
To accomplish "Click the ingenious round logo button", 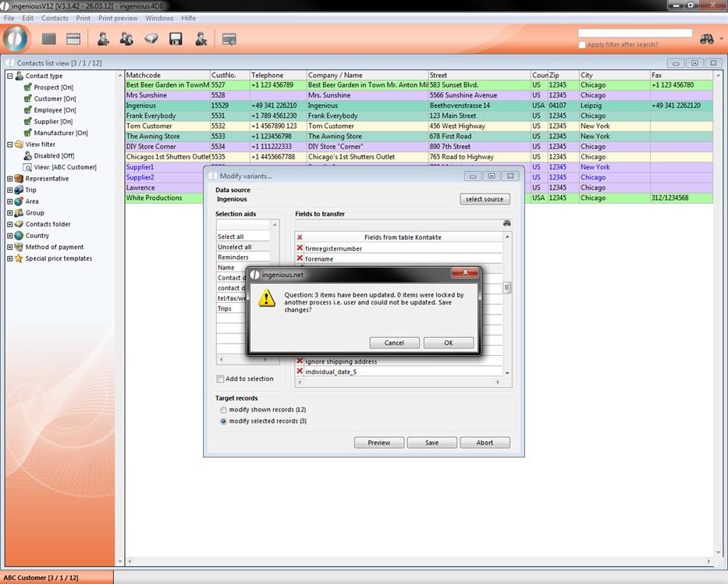I will click(16, 38).
